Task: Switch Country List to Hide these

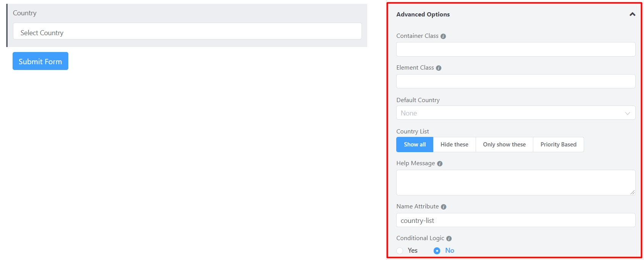Action: tap(454, 145)
